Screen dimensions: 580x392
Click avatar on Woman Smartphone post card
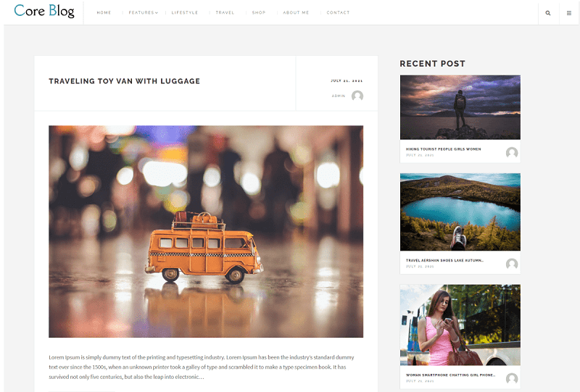click(x=512, y=378)
